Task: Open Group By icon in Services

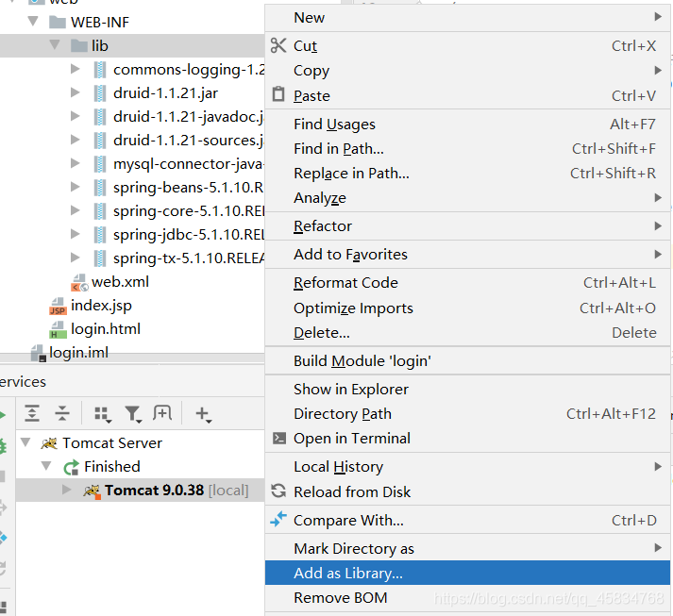Action: click(103, 414)
